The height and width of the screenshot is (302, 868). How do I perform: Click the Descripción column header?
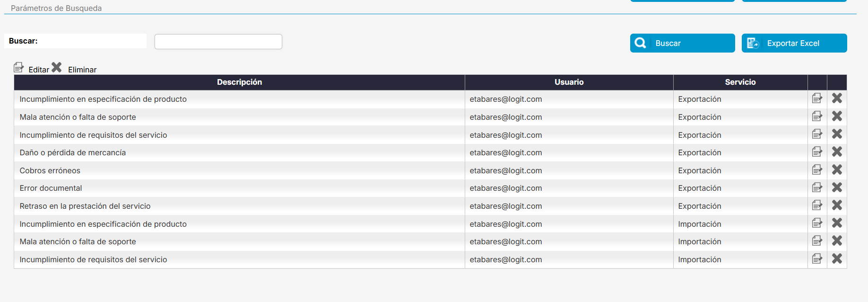239,82
